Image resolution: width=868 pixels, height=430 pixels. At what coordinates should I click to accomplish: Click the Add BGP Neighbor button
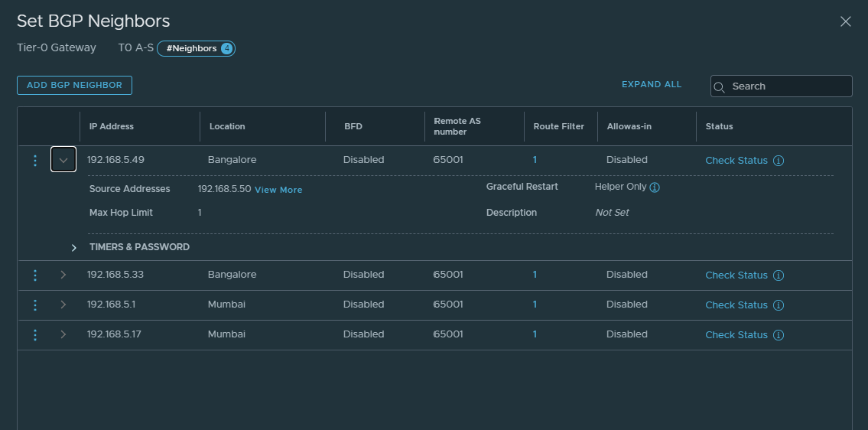coord(74,85)
